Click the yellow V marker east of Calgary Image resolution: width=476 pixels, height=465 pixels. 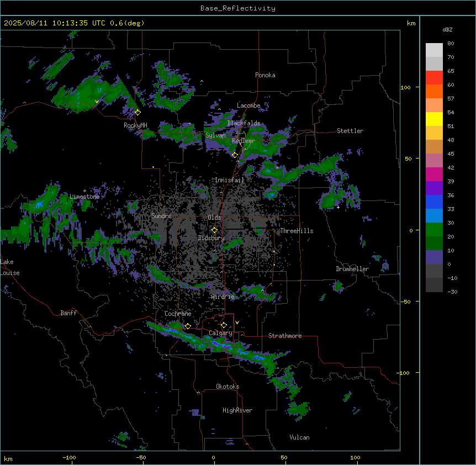pos(237,323)
